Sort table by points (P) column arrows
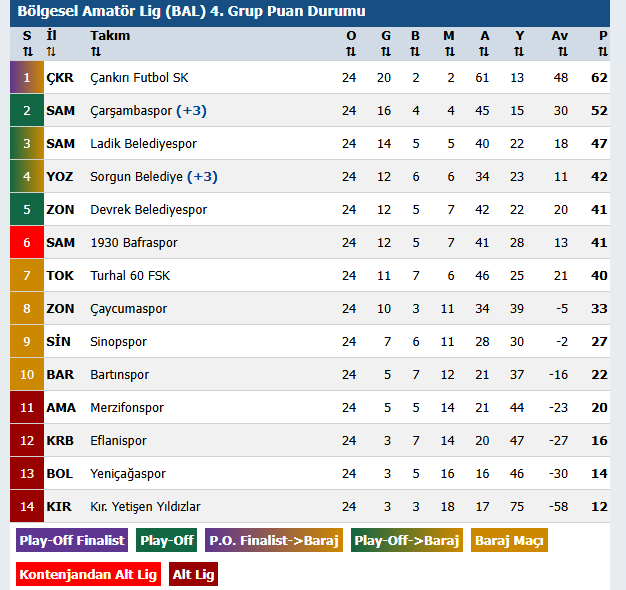The width and height of the screenshot is (626, 590). pos(603,52)
